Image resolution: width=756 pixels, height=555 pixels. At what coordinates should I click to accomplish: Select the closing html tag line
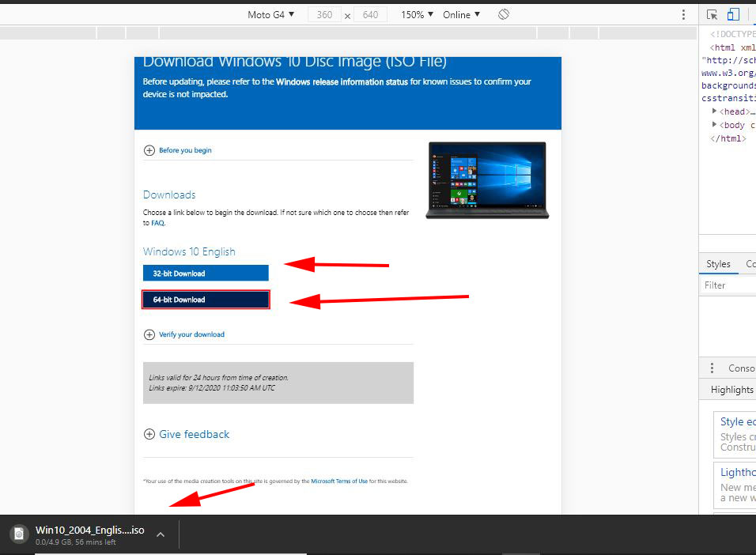click(728, 138)
